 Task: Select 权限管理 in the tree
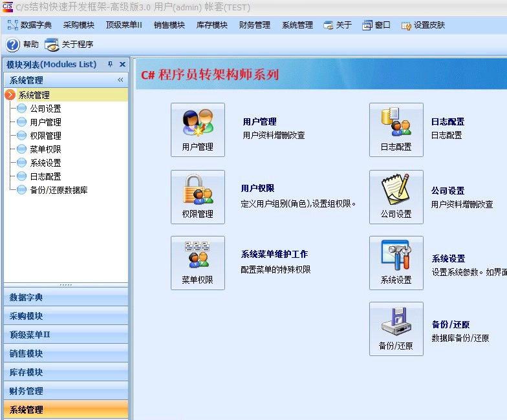coord(45,136)
